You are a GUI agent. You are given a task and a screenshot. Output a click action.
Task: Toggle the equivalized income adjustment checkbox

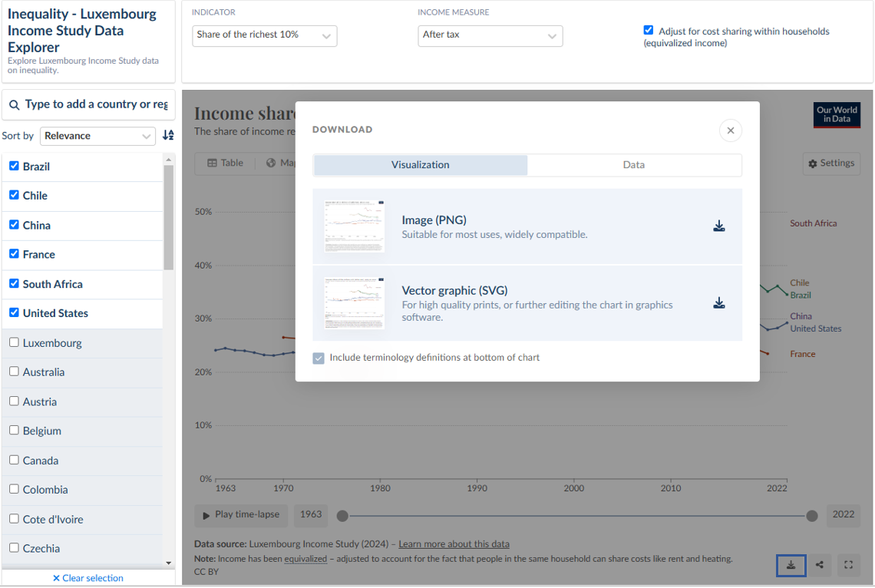pos(649,31)
